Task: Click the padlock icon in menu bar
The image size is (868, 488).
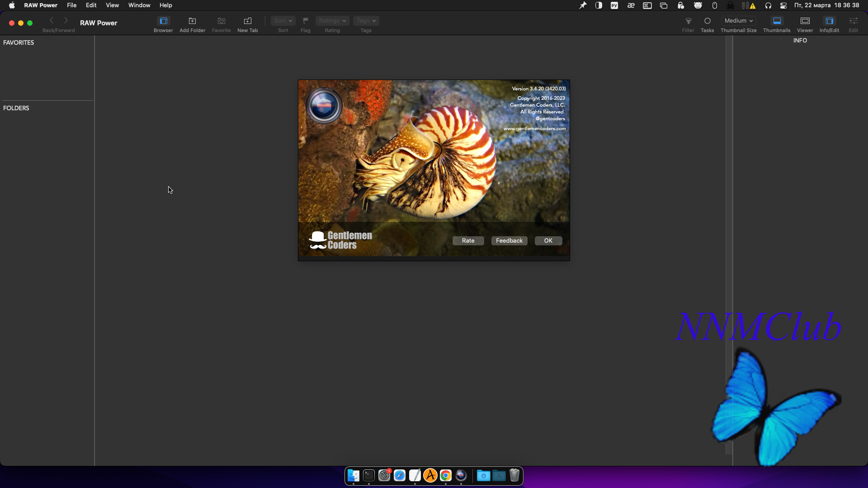Action: pos(680,5)
